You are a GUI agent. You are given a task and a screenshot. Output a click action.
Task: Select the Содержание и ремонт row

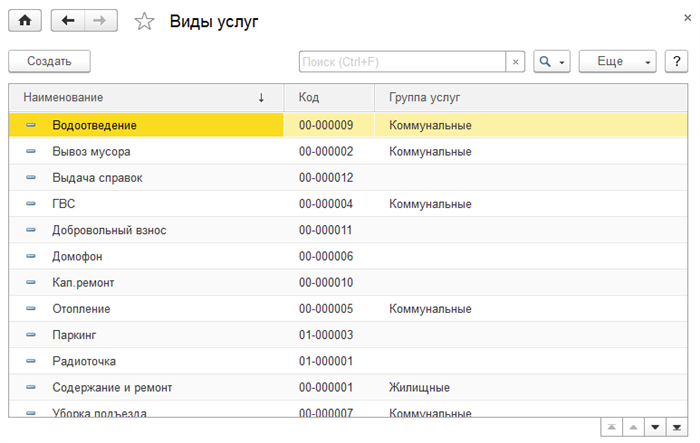coord(348,387)
